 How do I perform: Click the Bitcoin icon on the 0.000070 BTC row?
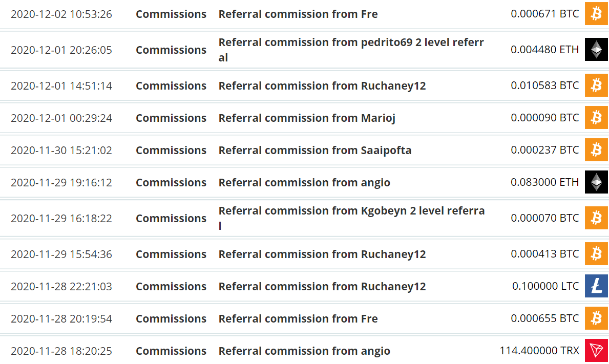[596, 218]
